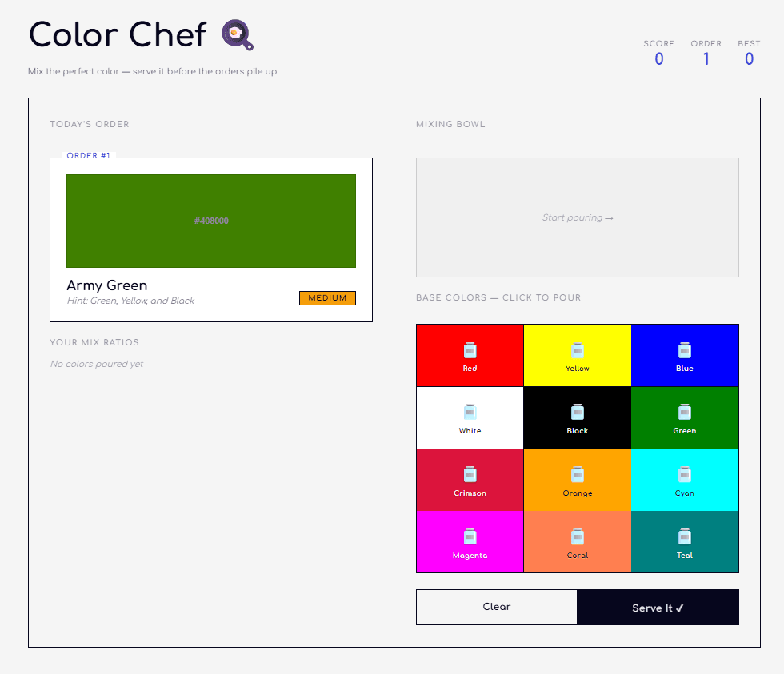
Task: Click the empty mixing bowl area
Action: pyautogui.click(x=577, y=217)
